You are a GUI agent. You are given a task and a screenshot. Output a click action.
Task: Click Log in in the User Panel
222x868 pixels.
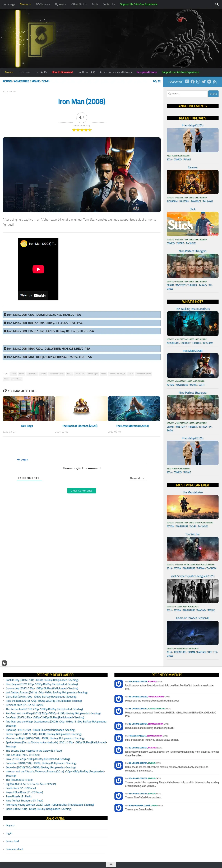tap(9, 833)
